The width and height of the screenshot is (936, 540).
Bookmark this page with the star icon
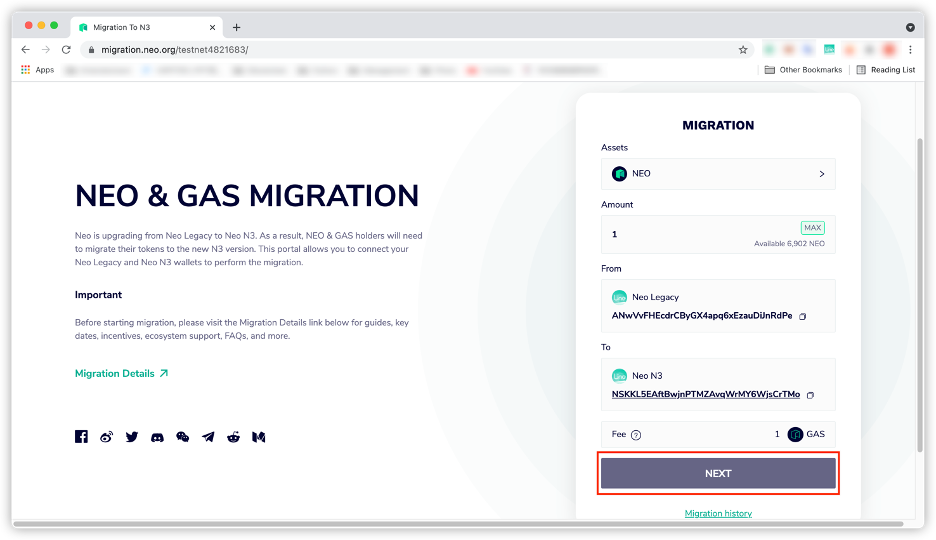[743, 49]
